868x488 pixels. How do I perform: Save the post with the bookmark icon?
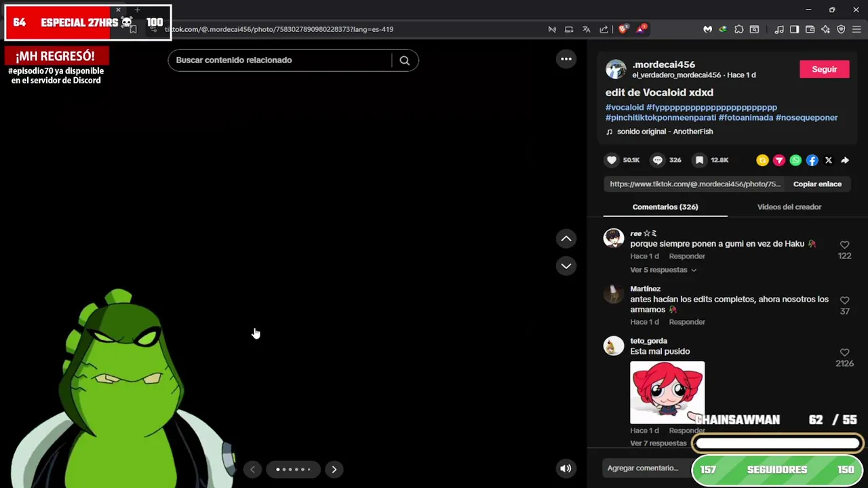pyautogui.click(x=699, y=160)
